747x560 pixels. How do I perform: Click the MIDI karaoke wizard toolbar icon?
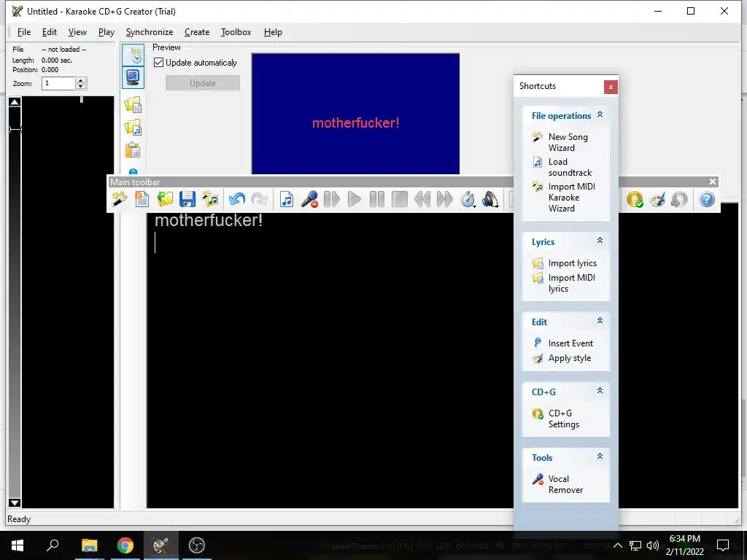pos(210,199)
